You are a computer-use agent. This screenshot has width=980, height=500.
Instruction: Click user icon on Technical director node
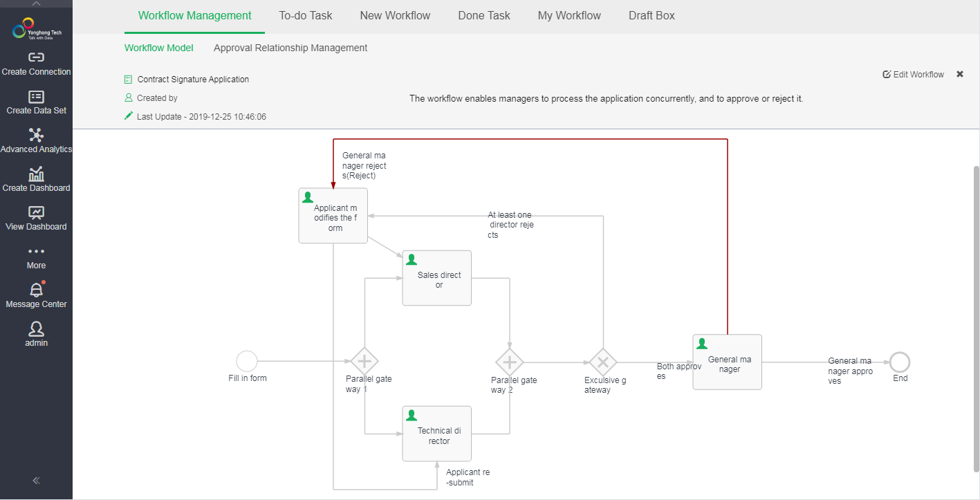pyautogui.click(x=412, y=415)
